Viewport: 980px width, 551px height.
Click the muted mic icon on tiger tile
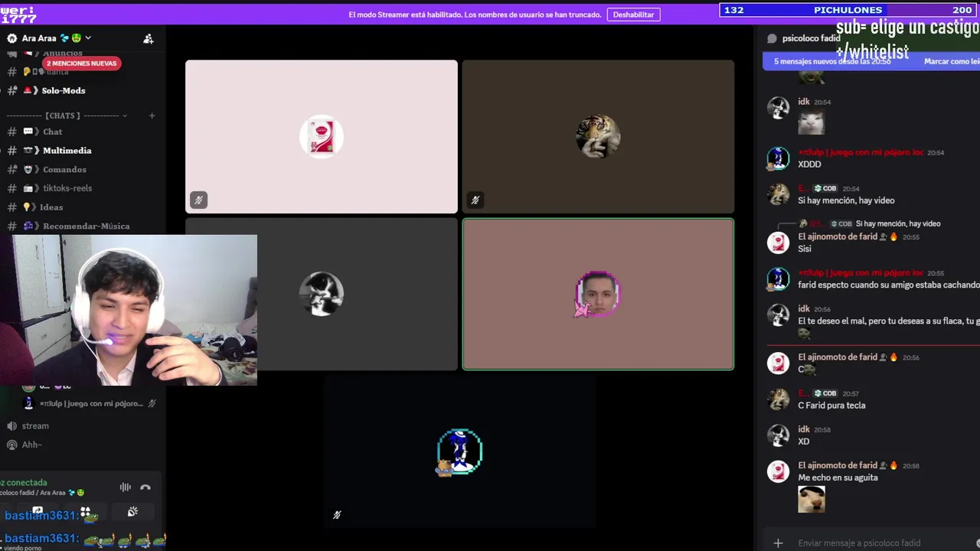point(475,201)
